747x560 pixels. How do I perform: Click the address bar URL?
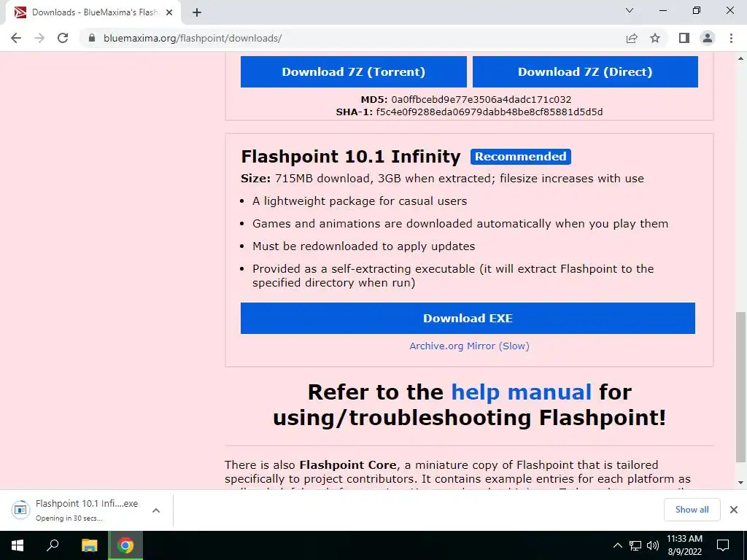click(x=193, y=38)
